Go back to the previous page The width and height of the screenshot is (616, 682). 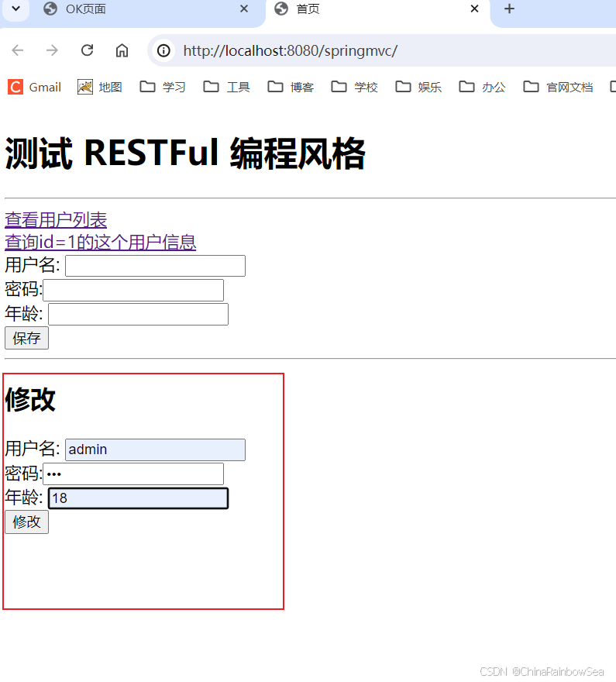click(x=17, y=50)
